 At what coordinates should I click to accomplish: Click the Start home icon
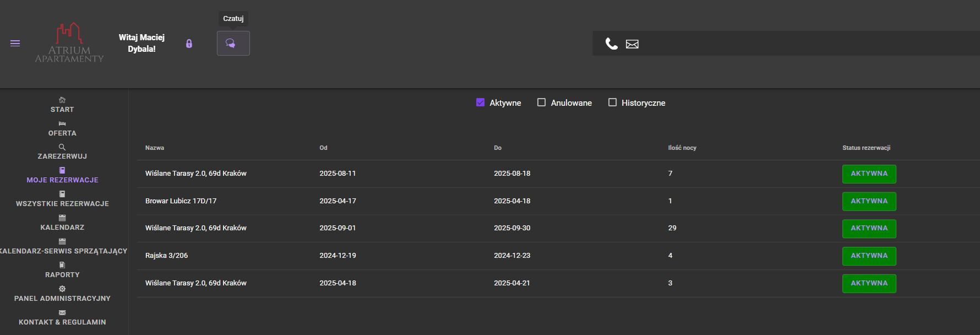[62, 100]
